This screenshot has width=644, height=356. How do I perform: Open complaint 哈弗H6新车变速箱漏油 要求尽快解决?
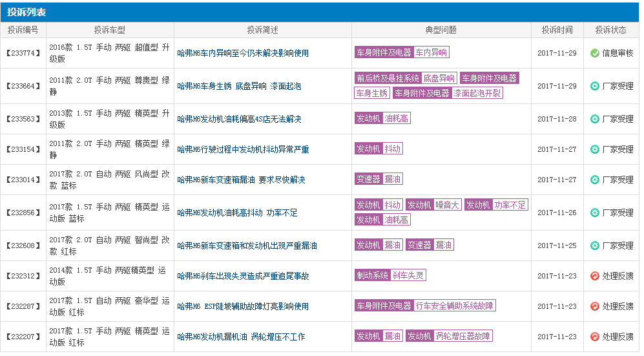(x=241, y=180)
